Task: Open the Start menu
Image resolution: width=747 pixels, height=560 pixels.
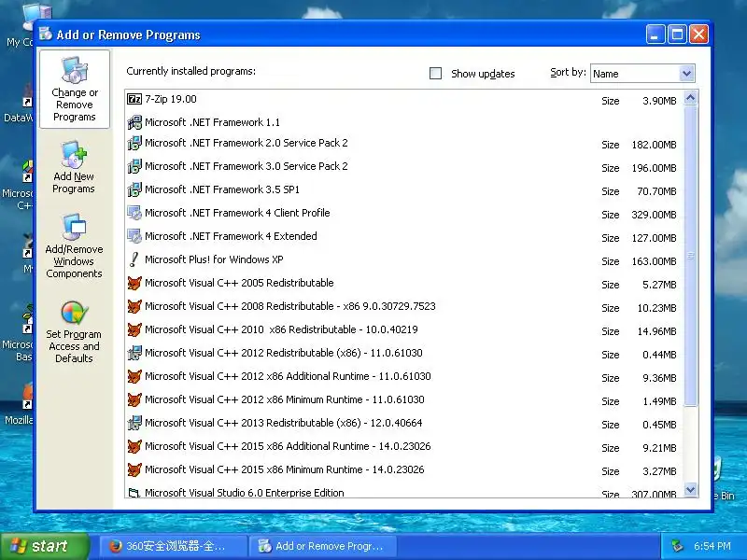Action: click(x=46, y=546)
